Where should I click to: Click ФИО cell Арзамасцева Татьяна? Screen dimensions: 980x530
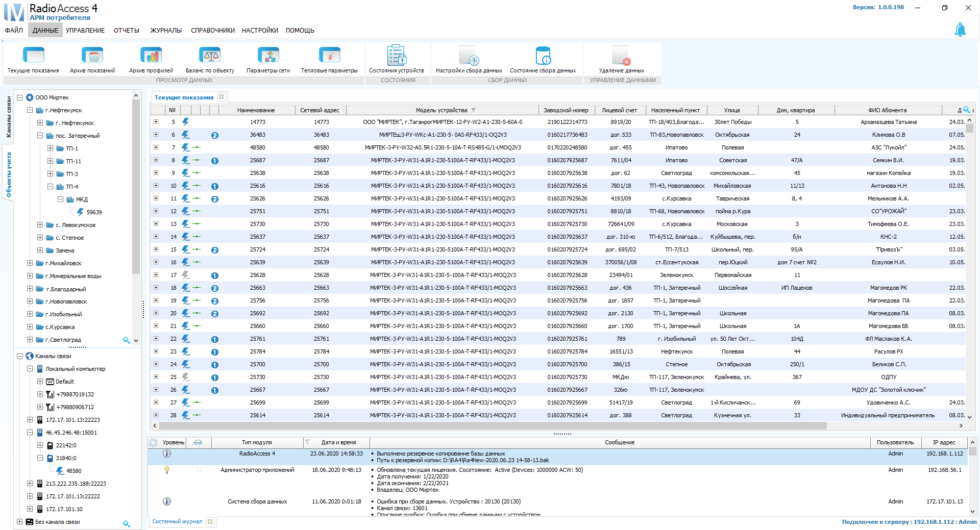pyautogui.click(x=888, y=122)
